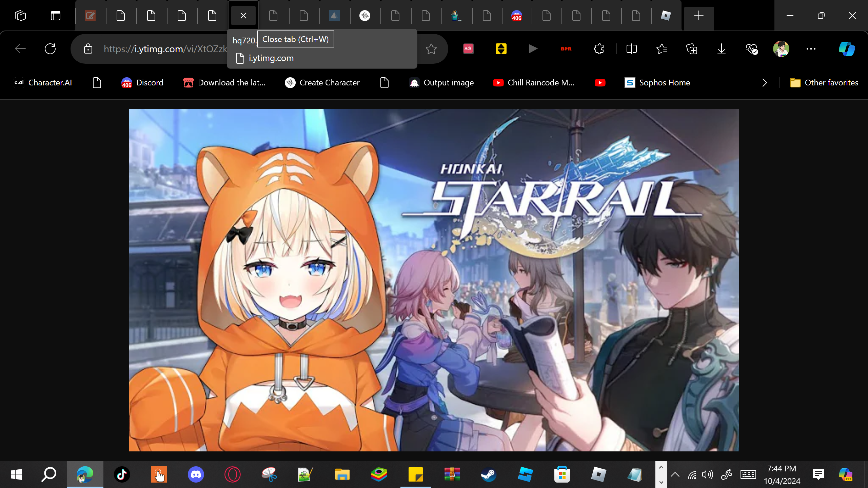Switch to the Create Character spiral-icon tab
Viewport: 868px width, 488px height.
coord(365,16)
